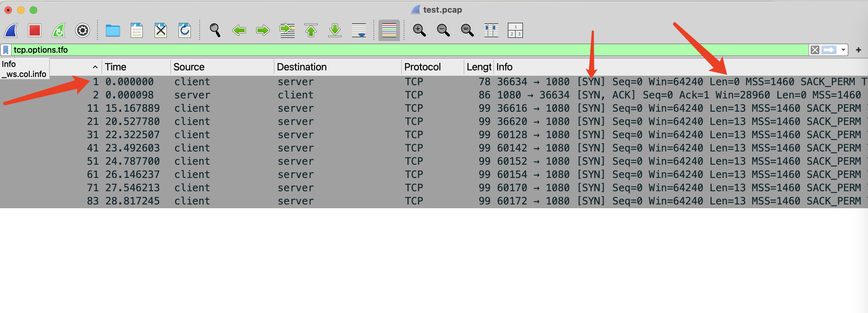Select packet 83 at time 28.817245
Screen dimensions: 868x313
tap(434, 201)
